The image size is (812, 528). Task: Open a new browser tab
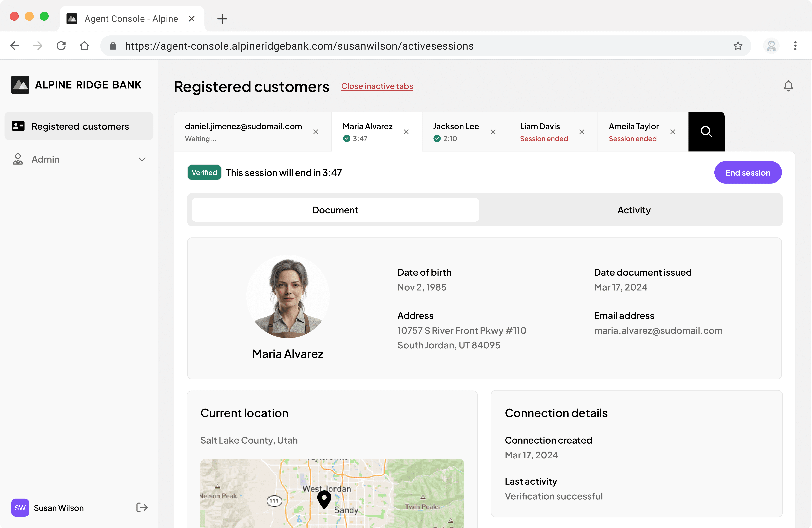(222, 19)
